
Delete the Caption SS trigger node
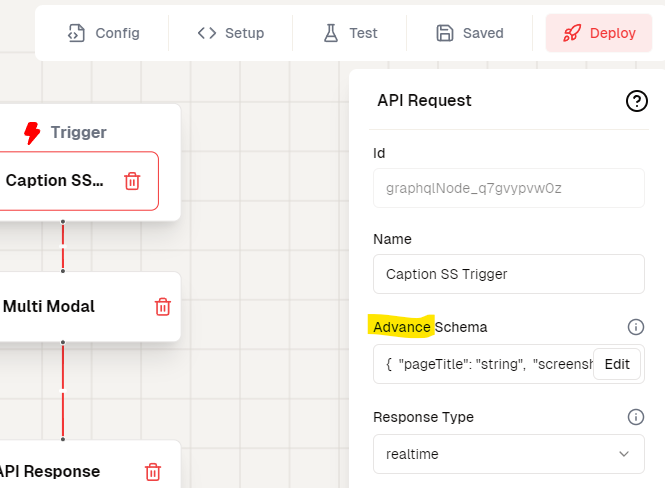[132, 181]
